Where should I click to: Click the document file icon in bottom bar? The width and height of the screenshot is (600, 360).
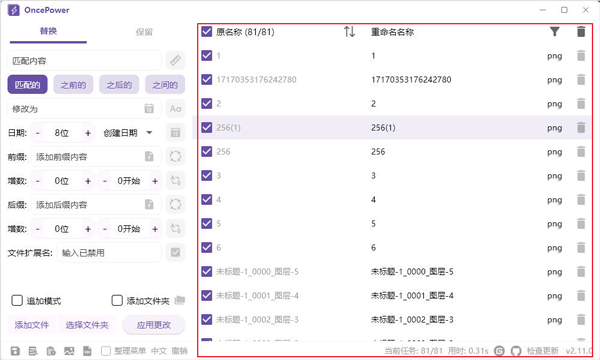pos(87,351)
